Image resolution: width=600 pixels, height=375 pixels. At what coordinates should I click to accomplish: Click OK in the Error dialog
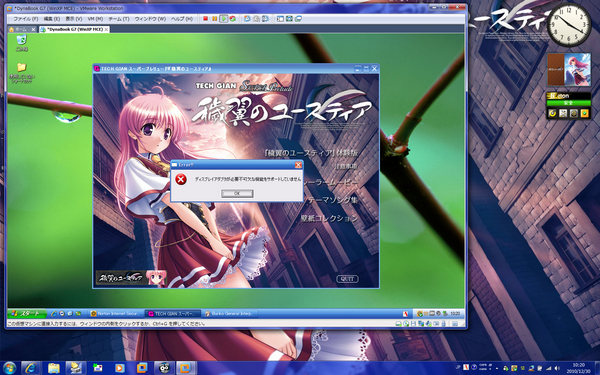(x=237, y=194)
